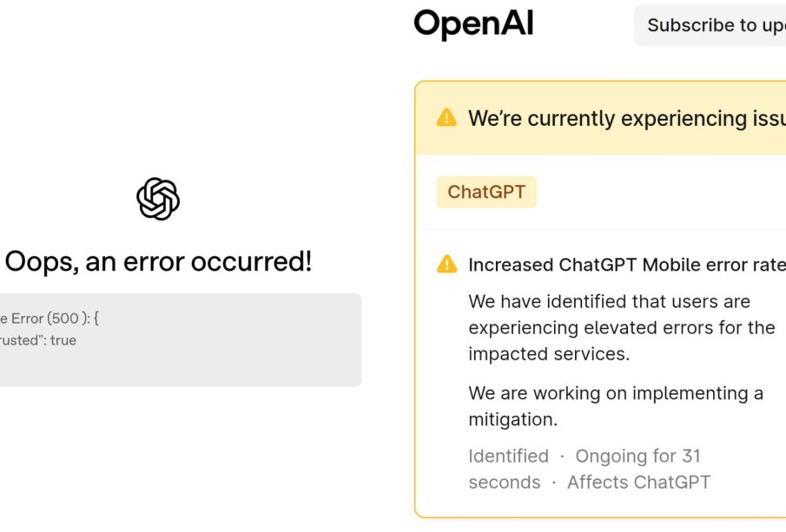This screenshot has width=786, height=532.
Task: Click the "We're currently experiencing issues" banner heading
Action: pos(625,118)
